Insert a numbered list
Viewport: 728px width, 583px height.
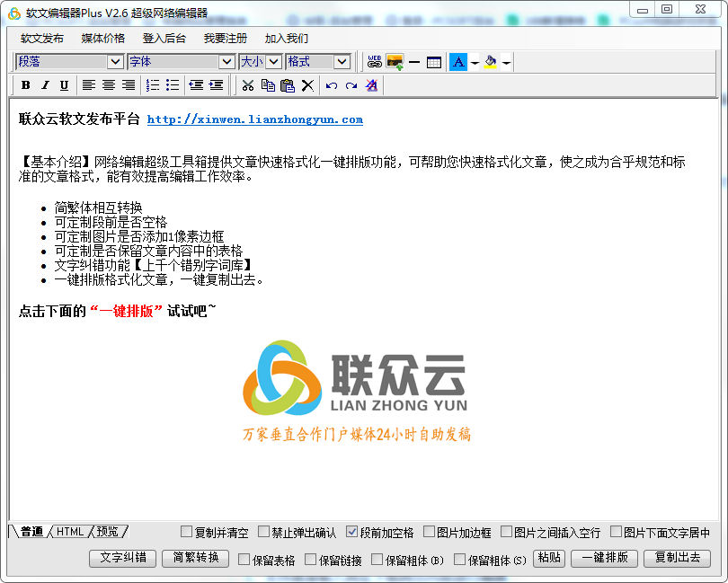click(153, 85)
